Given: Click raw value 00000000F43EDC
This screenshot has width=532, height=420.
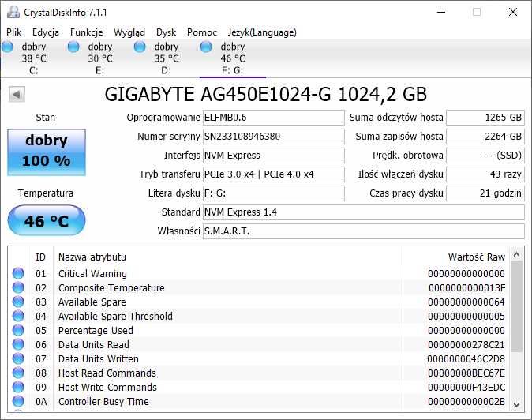Looking at the screenshot, I should click(x=466, y=388).
